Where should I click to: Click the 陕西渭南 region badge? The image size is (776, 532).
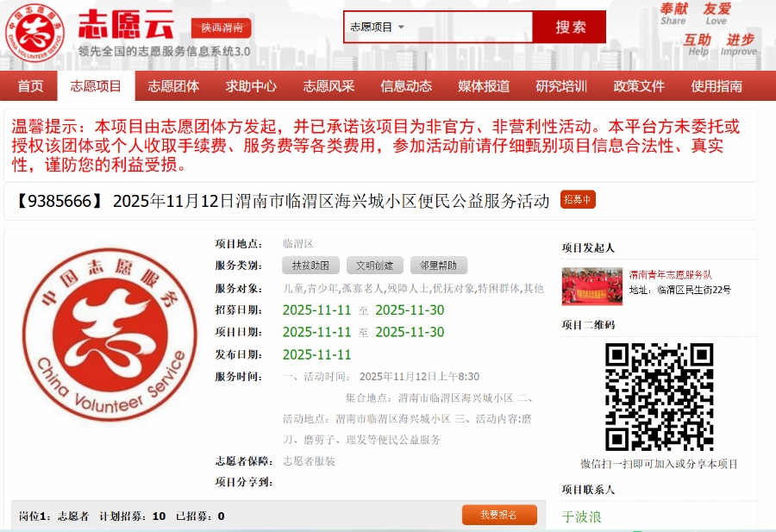[222, 28]
